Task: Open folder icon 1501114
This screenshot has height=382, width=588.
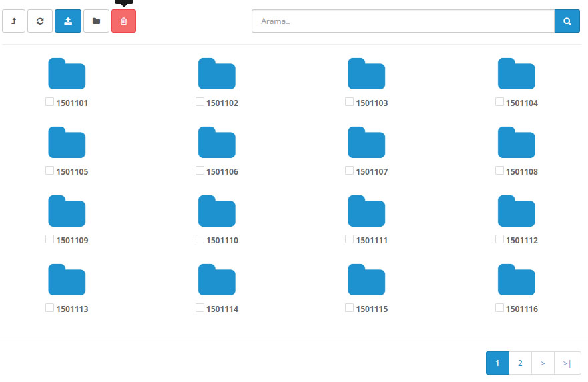Action: [x=217, y=280]
